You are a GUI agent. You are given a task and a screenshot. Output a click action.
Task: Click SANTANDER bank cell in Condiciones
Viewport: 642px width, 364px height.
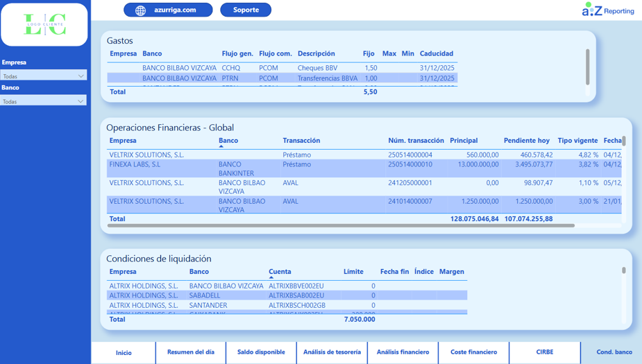[x=208, y=305]
